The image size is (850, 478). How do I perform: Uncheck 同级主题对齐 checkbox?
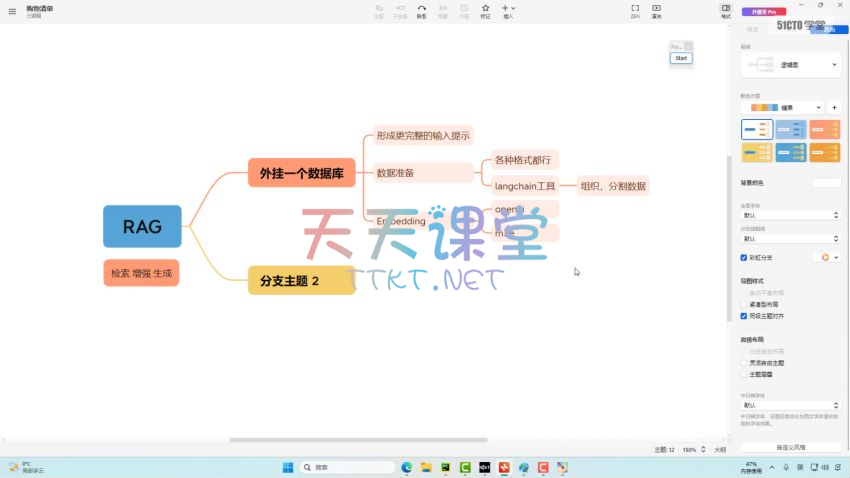click(744, 316)
